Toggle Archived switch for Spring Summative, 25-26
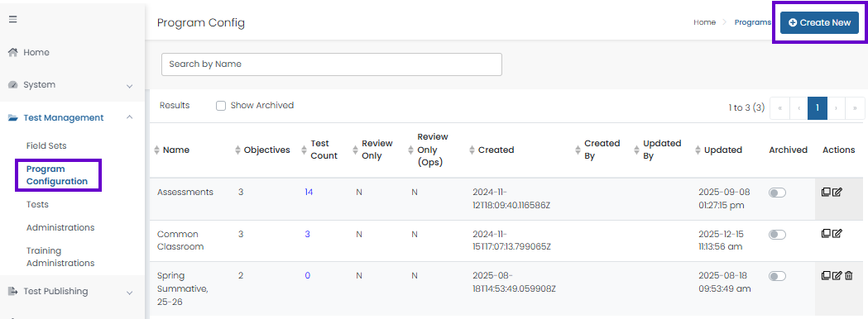Viewport: 868px width, 319px height. [777, 276]
